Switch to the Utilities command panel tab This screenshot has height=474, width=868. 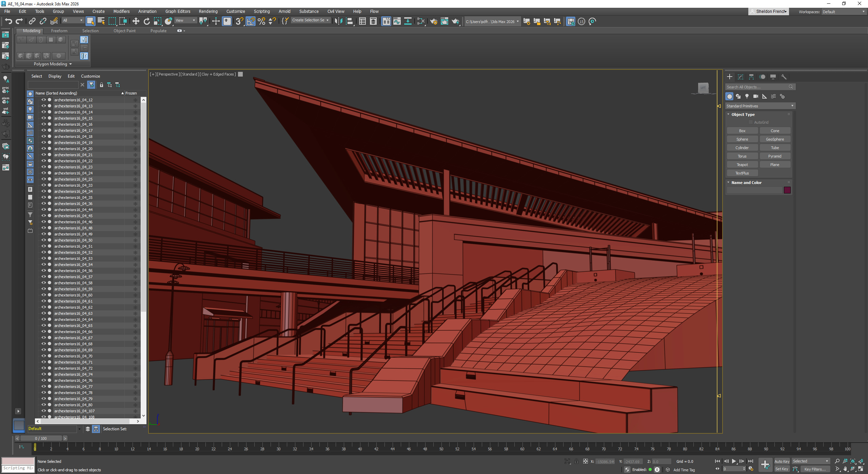click(x=784, y=77)
